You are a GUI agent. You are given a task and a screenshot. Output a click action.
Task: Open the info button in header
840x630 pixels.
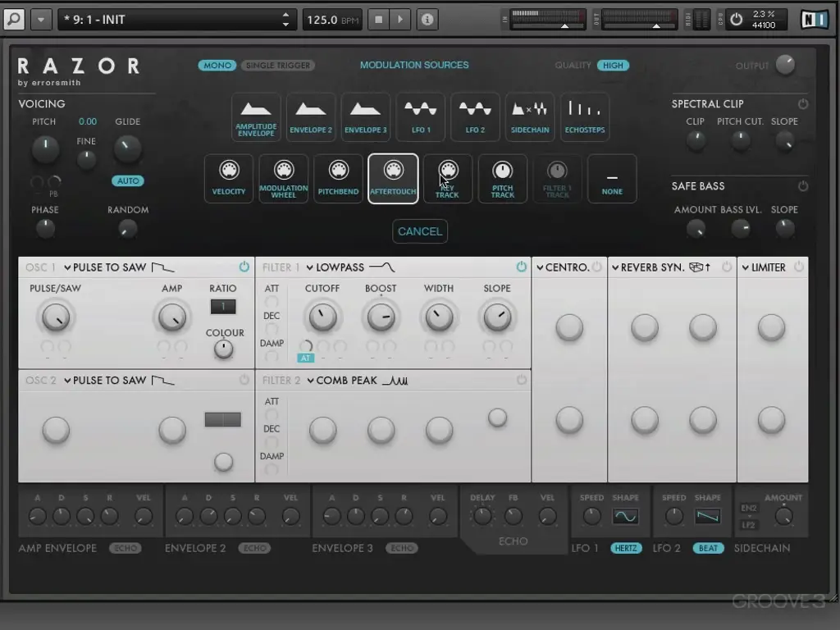pyautogui.click(x=427, y=20)
